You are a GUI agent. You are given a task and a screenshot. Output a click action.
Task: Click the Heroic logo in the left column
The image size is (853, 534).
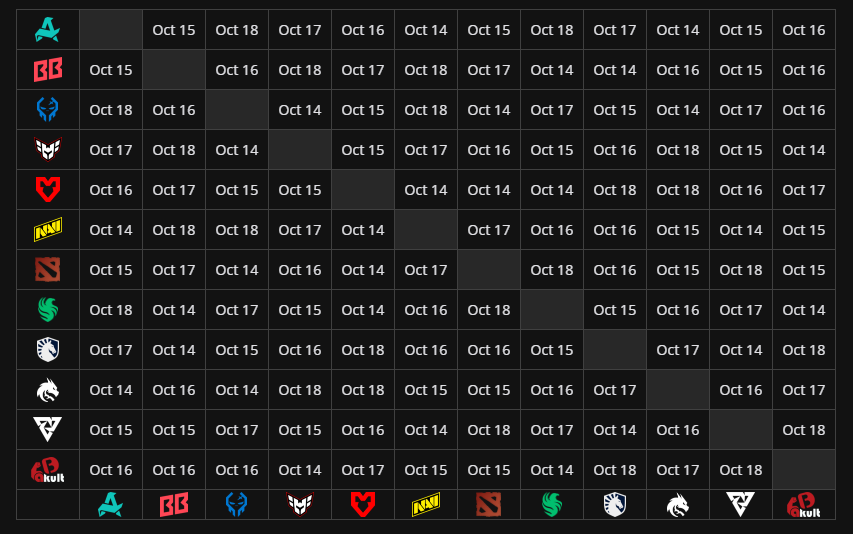point(48,150)
